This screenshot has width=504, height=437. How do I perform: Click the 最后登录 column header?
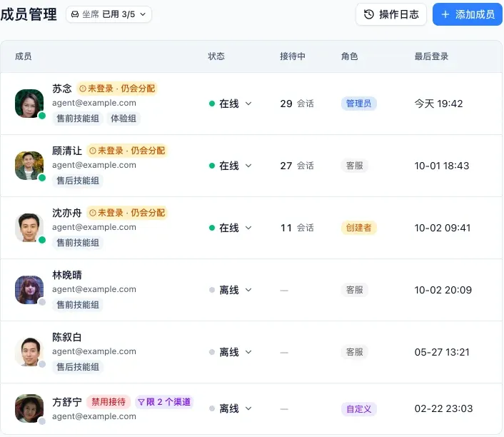[431, 56]
